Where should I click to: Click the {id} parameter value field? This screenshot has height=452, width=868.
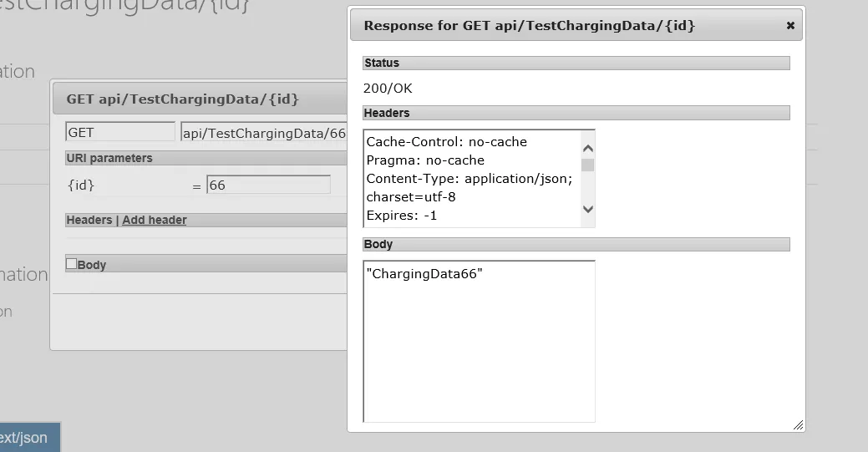click(x=268, y=185)
